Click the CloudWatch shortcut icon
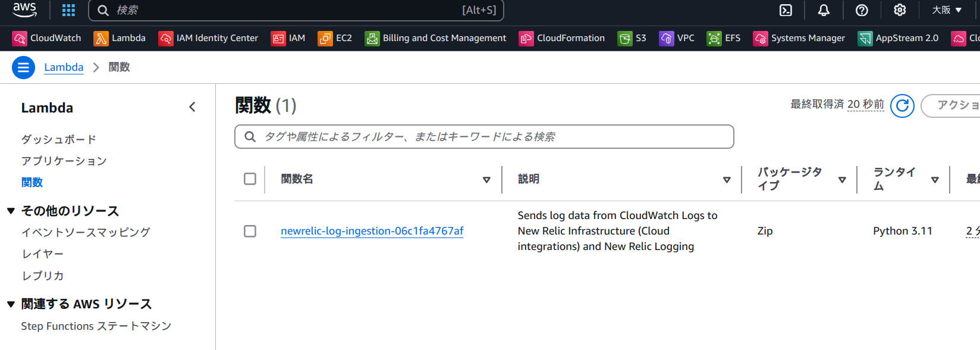This screenshot has height=350, width=980. pyautogui.click(x=20, y=38)
